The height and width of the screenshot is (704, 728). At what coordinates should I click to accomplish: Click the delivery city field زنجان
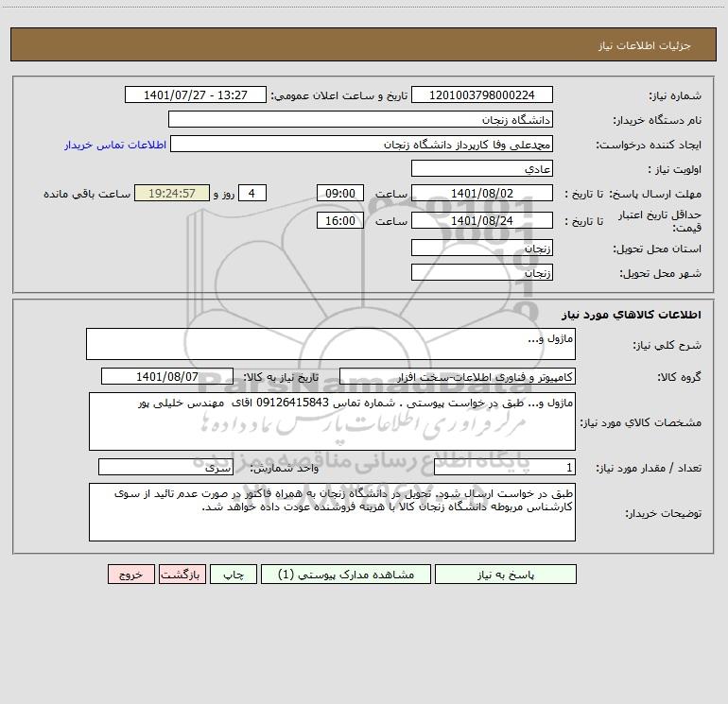click(482, 272)
